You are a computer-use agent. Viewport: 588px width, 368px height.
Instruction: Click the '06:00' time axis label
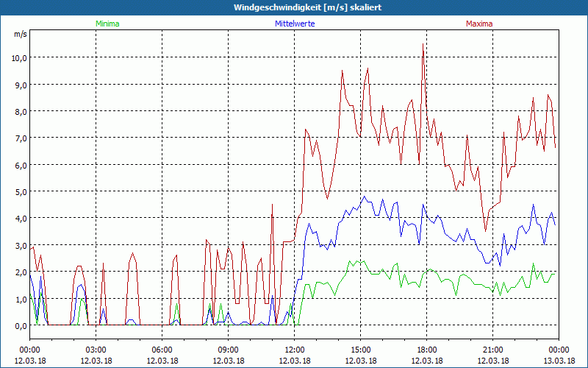pos(162,350)
